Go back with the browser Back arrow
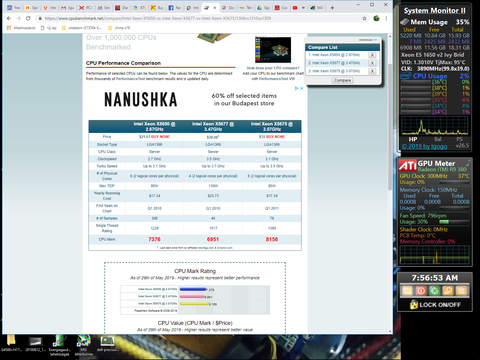Screen dimensions: 480x360 (9, 18)
